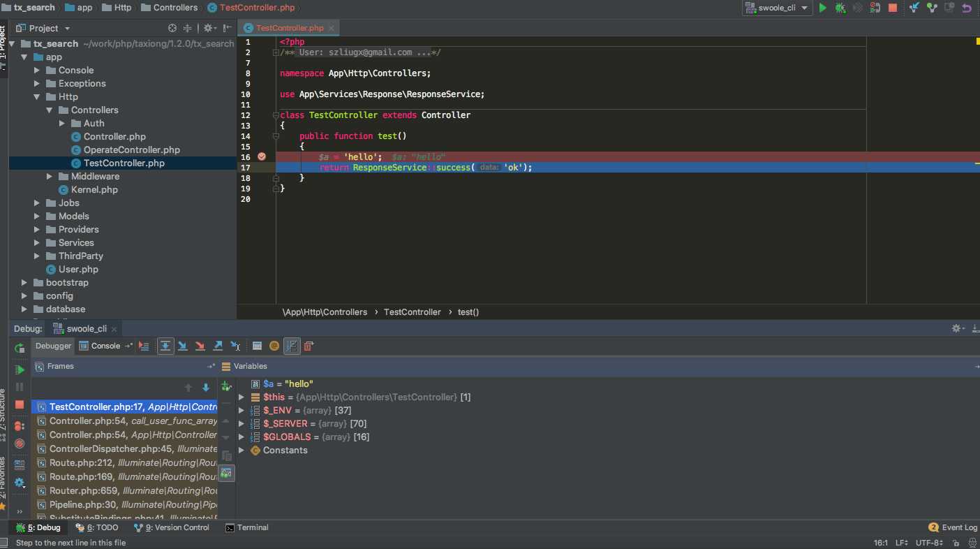This screenshot has height=549, width=980.
Task: Open Evaluate Expression calculator icon
Action: pyautogui.click(x=257, y=346)
